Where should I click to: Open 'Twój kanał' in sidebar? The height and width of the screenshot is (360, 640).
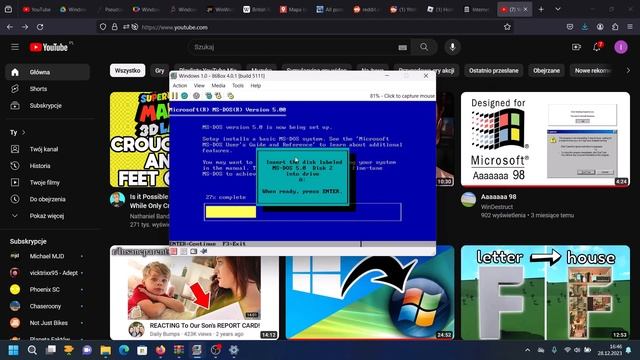click(47, 149)
